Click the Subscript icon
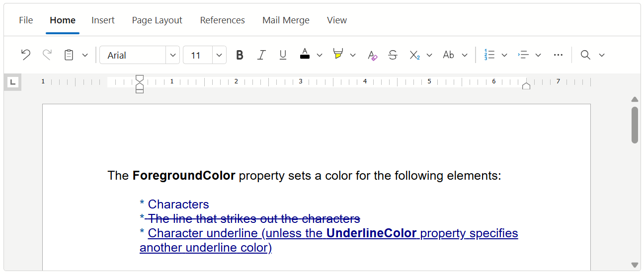Screen dimensions: 644x274 pos(414,55)
